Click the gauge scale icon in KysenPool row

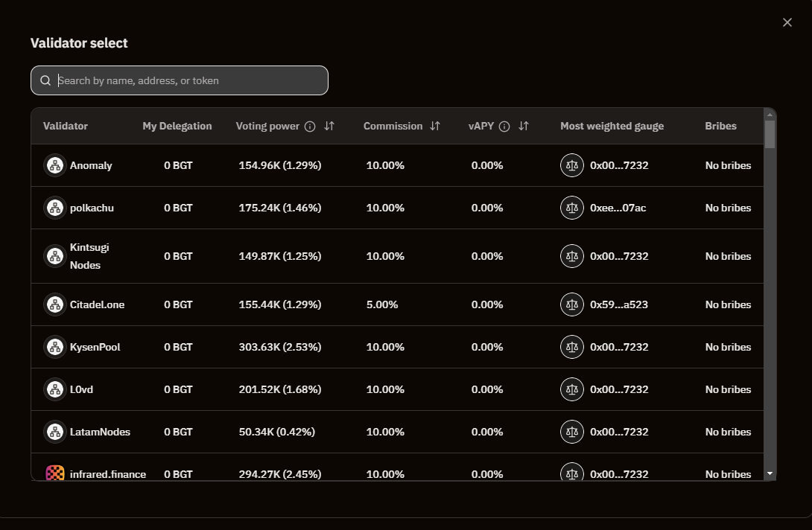(x=571, y=348)
